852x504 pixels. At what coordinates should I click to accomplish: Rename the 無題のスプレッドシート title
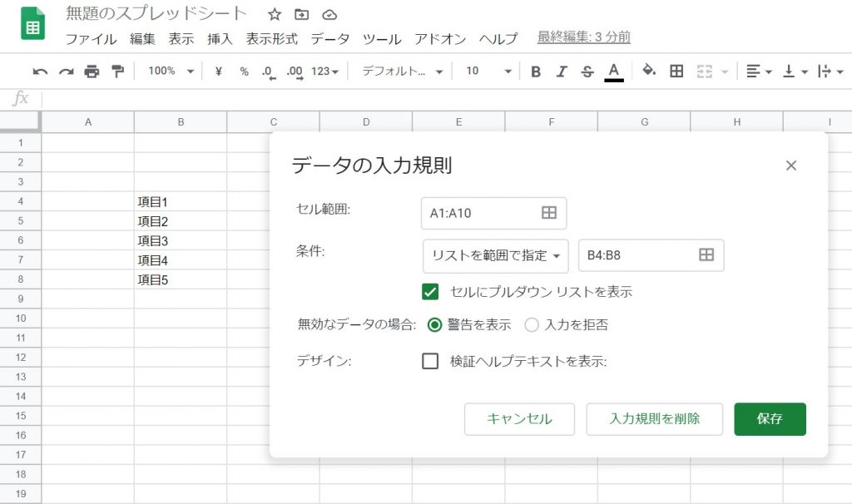[156, 14]
